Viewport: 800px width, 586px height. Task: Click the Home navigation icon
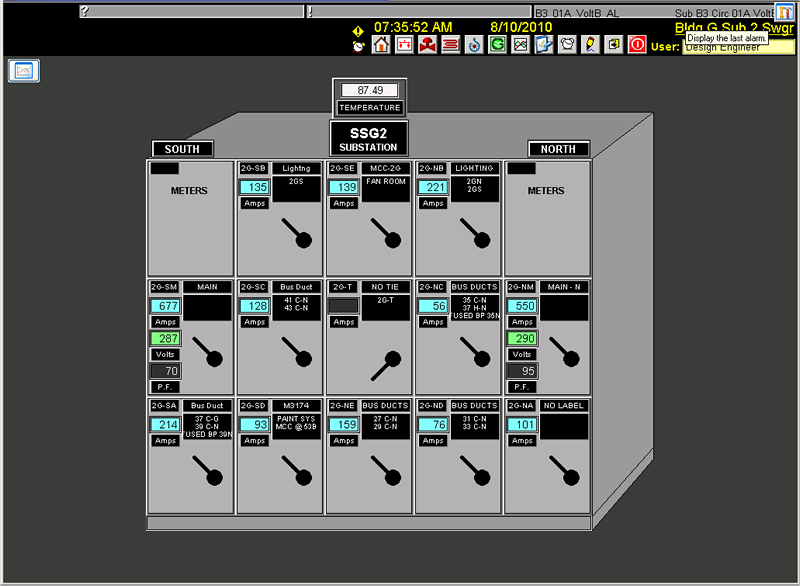pyautogui.click(x=380, y=44)
